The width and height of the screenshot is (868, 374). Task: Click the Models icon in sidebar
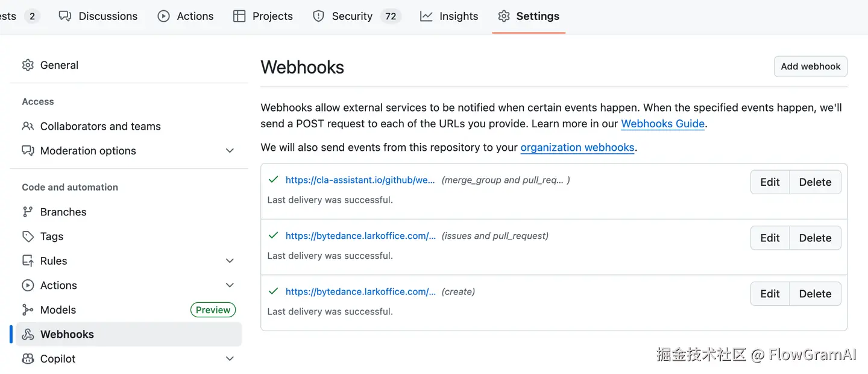[28, 310]
